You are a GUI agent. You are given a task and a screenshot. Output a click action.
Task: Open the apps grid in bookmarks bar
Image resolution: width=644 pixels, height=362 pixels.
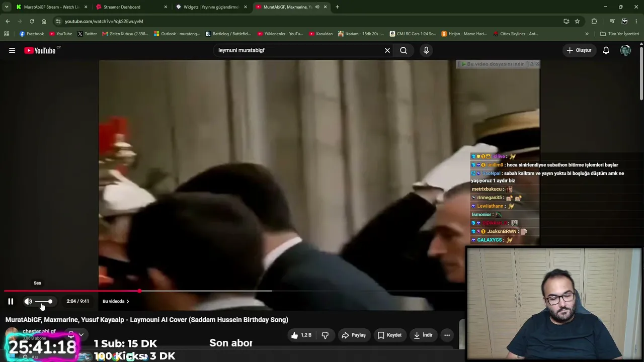(x=7, y=34)
